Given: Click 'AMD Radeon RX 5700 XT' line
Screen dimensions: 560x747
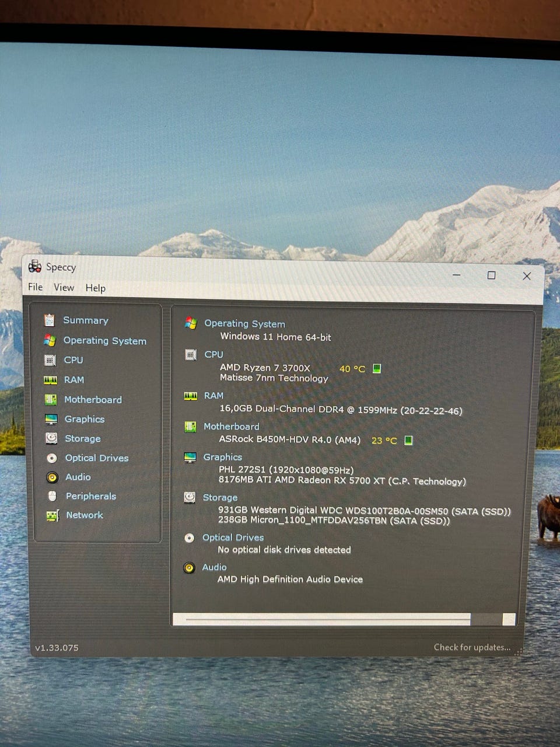Looking at the screenshot, I should pyautogui.click(x=342, y=481).
